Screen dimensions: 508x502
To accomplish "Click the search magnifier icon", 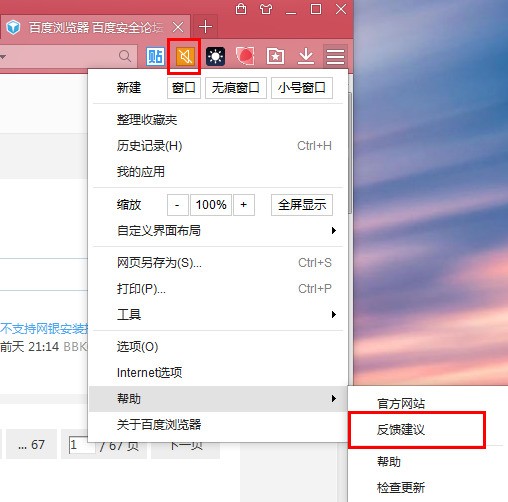I will [125, 56].
